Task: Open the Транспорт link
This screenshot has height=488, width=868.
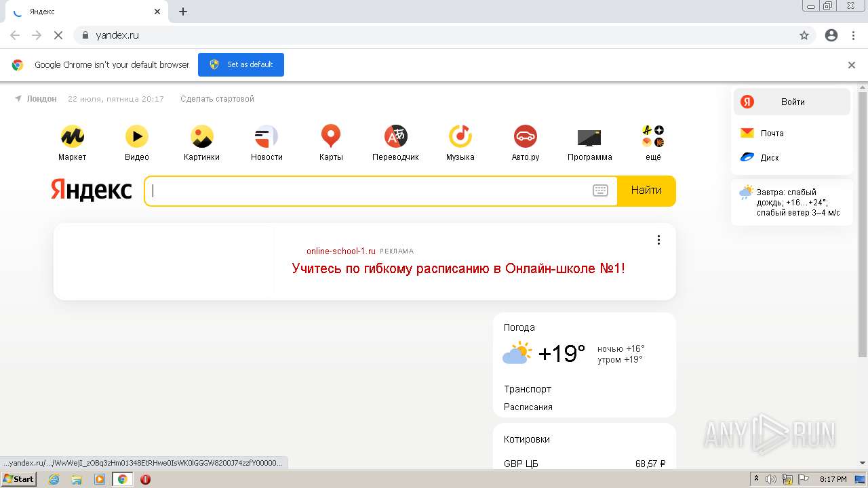Action: [528, 389]
